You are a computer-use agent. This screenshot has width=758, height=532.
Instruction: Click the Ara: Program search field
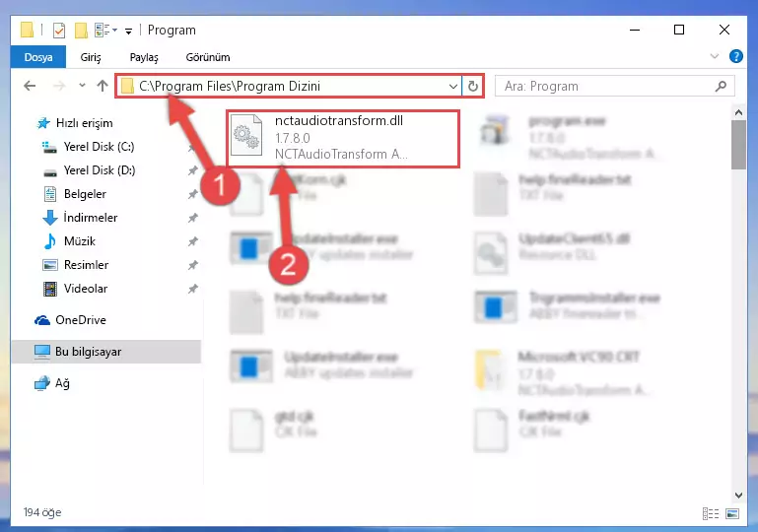[614, 86]
